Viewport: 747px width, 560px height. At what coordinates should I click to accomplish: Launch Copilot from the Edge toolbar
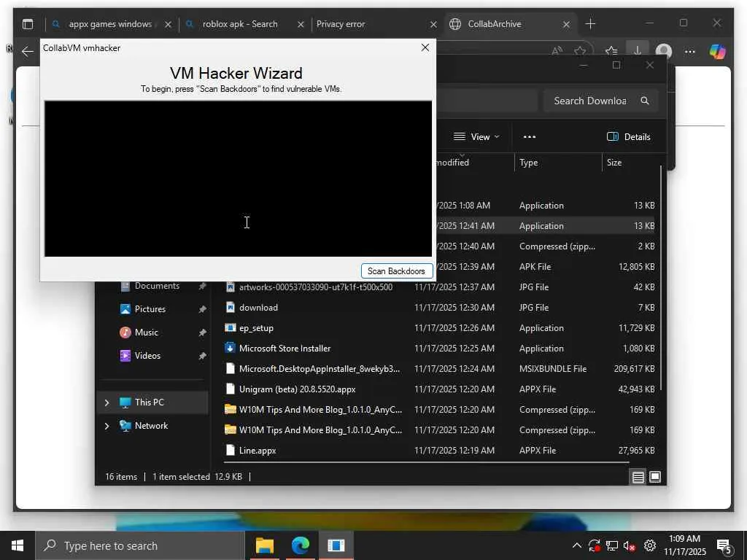click(x=717, y=52)
